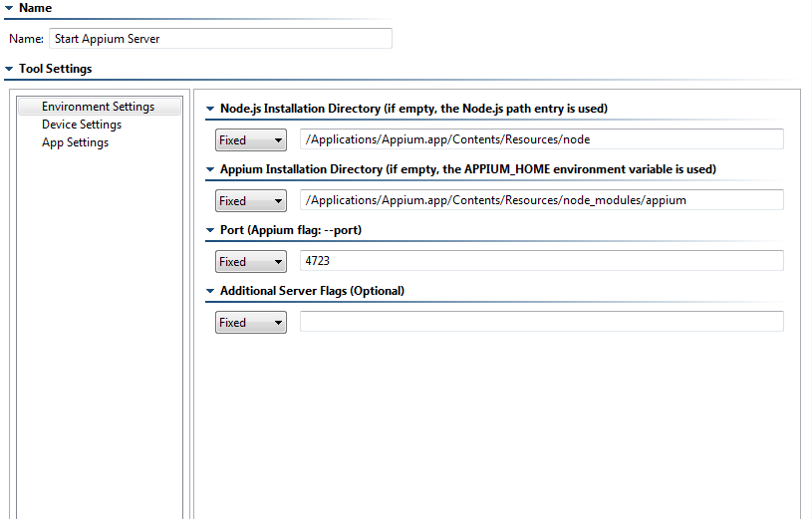This screenshot has height=519, width=812.
Task: Click the 'Tool Settings' heading text
Action: point(56,69)
